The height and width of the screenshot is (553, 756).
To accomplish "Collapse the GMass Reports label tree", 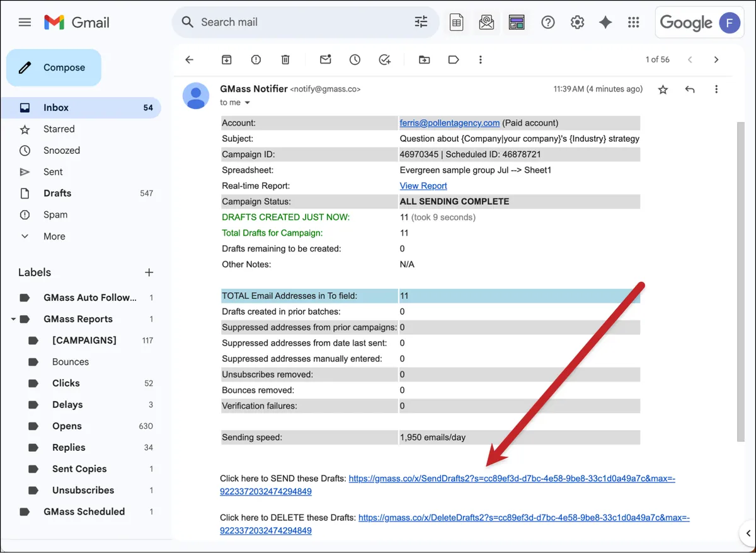I will coord(13,319).
